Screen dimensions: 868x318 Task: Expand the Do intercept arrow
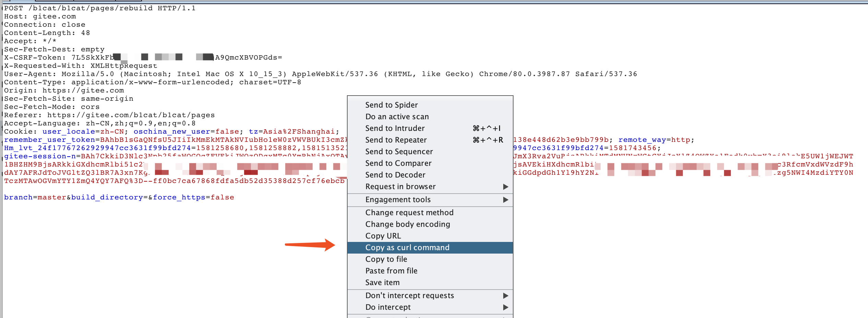click(505, 307)
